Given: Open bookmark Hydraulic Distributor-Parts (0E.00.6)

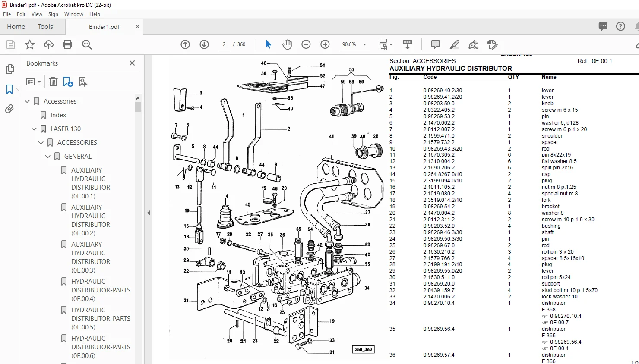Looking at the screenshot, I should click(x=101, y=347).
